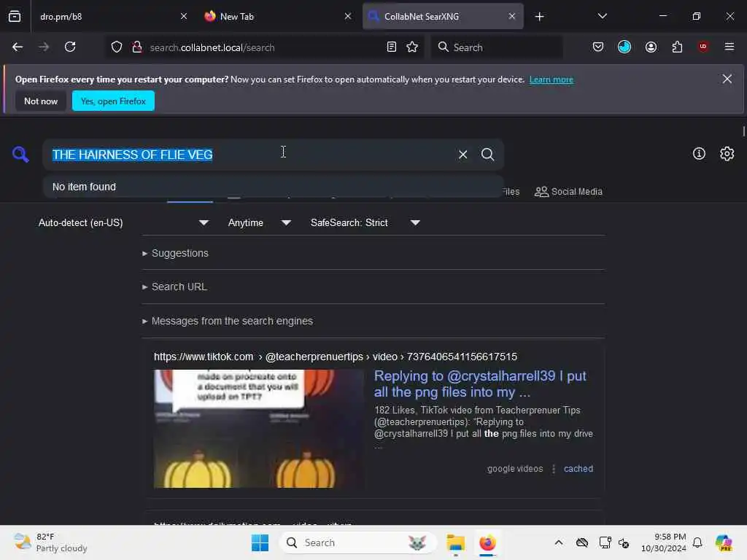Viewport: 747px width, 560px height.
Task: Open the Firefox account icon
Action: click(651, 47)
